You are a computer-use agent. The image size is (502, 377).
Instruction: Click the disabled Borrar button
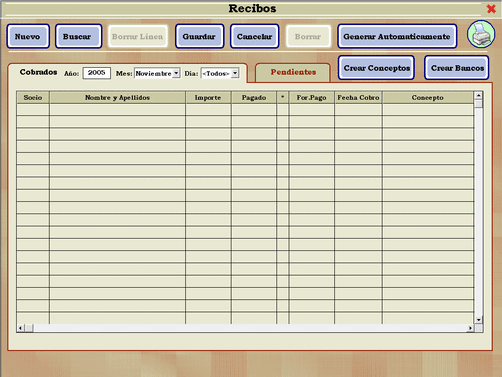click(308, 36)
